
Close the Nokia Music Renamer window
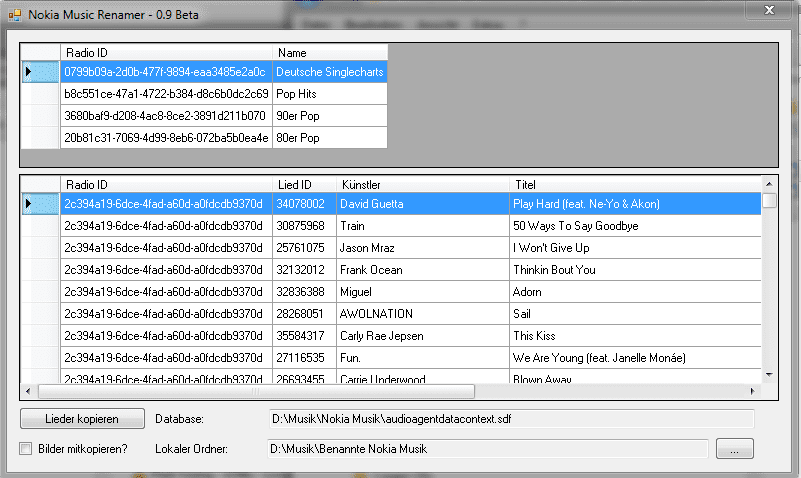[769, 10]
